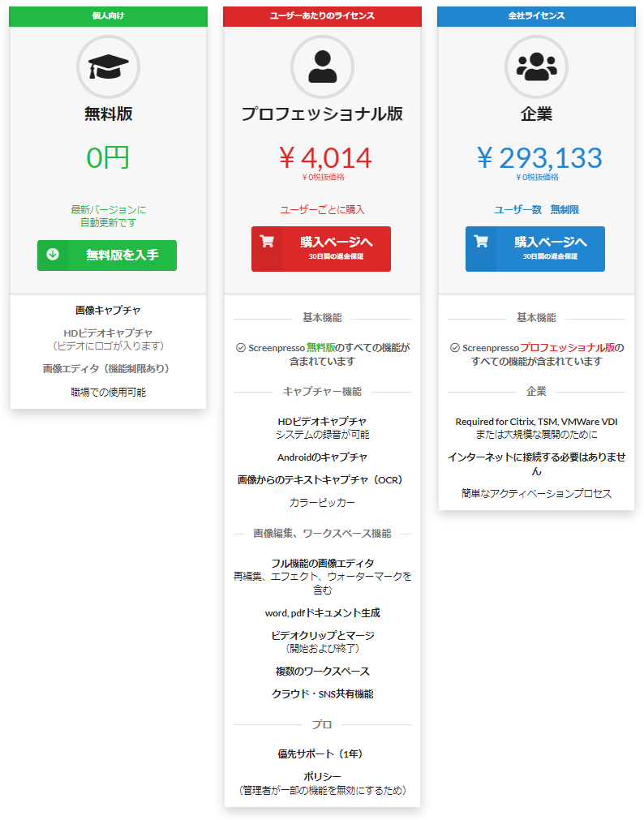Image resolution: width=644 pixels, height=820 pixels.
Task: Click the shopping cart icon on blue button
Action: point(481,241)
